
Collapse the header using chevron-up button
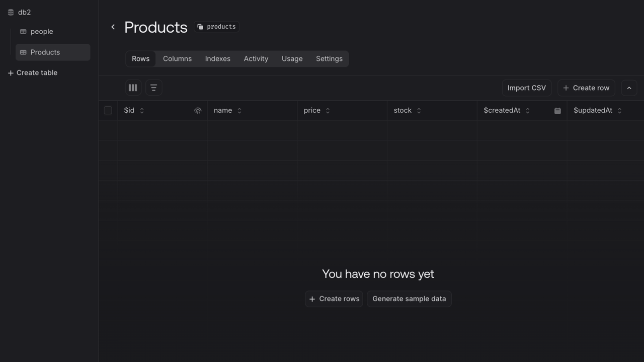[629, 88]
